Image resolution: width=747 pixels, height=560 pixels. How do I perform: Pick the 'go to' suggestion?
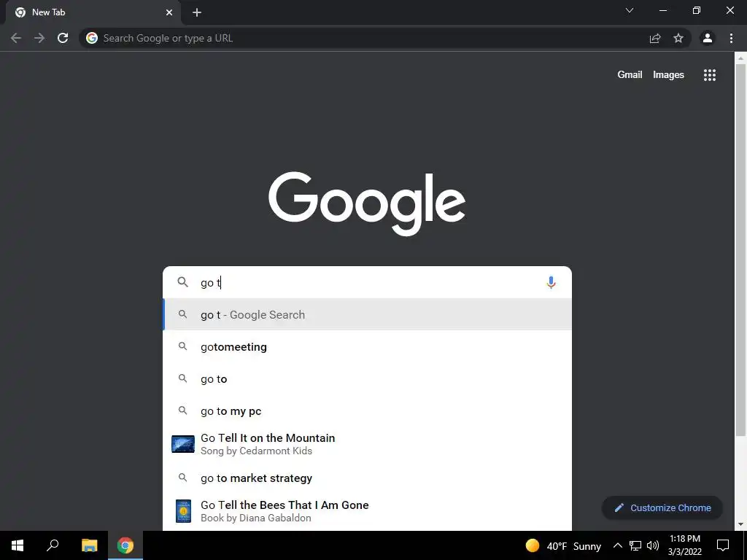(367, 379)
